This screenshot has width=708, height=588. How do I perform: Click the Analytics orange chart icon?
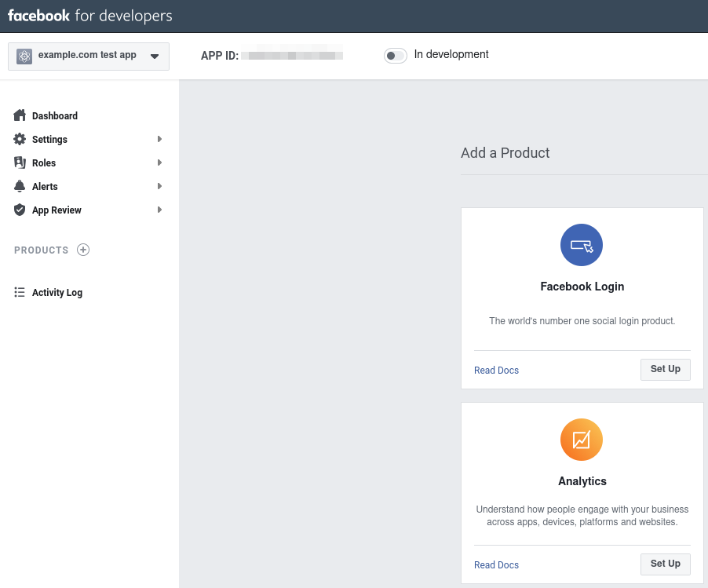tap(581, 440)
